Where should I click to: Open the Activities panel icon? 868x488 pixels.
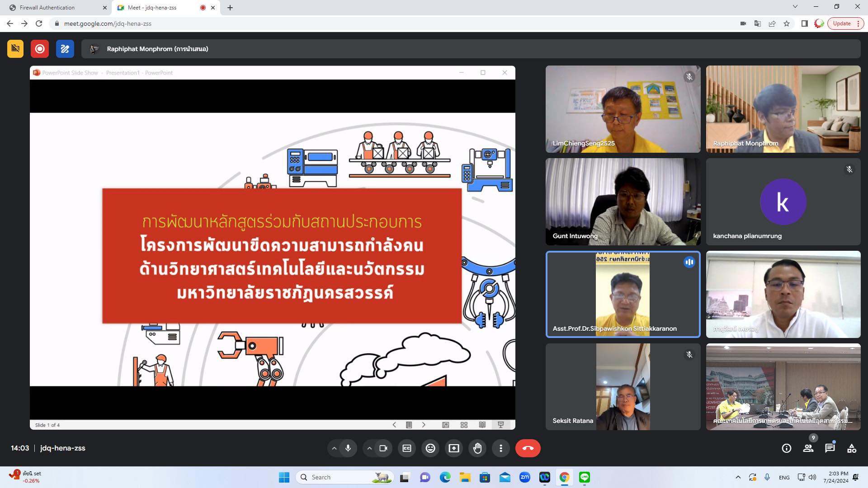tap(852, 448)
